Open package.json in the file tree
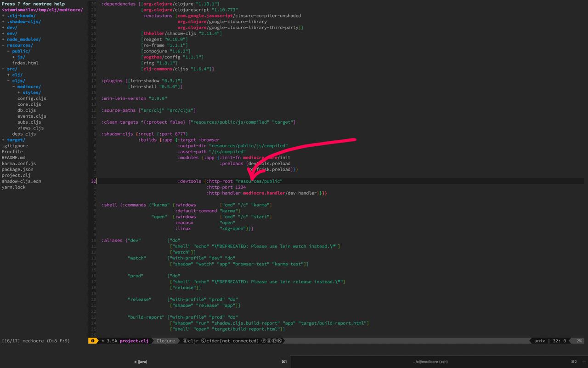The height and width of the screenshot is (368, 588). (x=17, y=170)
